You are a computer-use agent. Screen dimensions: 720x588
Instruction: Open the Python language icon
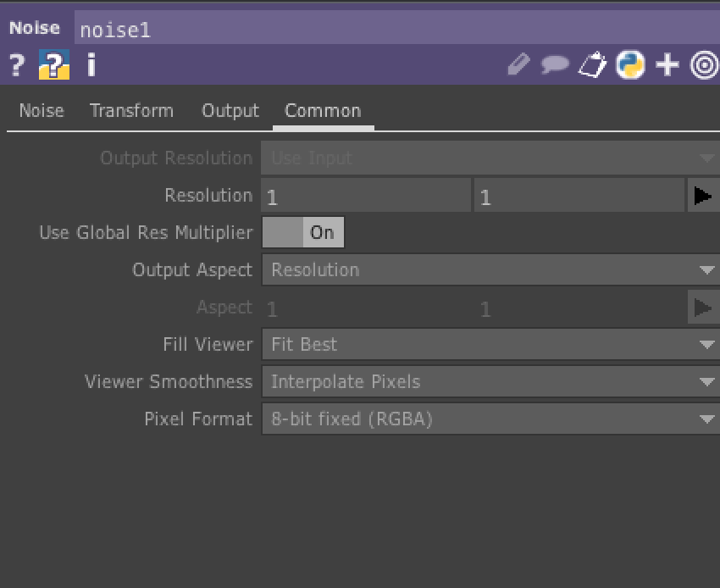630,64
